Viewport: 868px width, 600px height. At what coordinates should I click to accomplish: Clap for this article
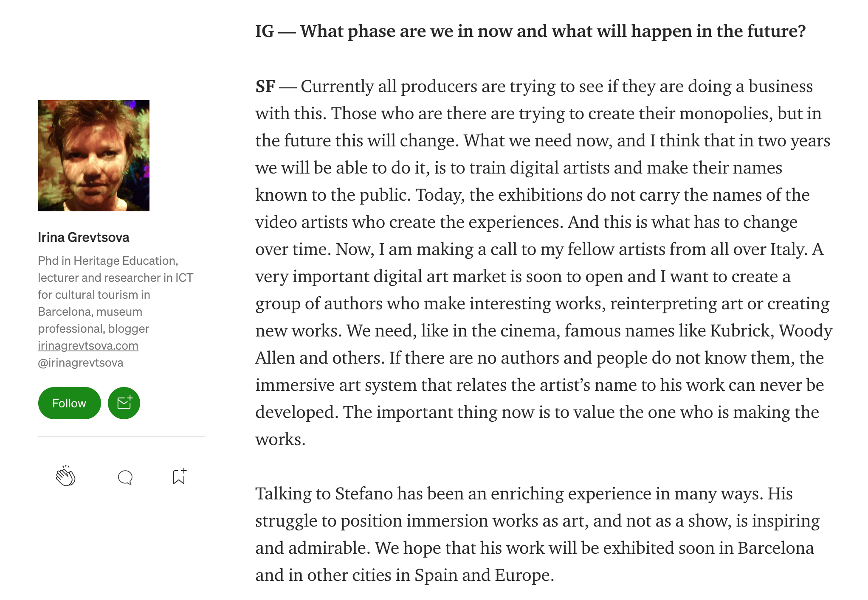(x=65, y=477)
